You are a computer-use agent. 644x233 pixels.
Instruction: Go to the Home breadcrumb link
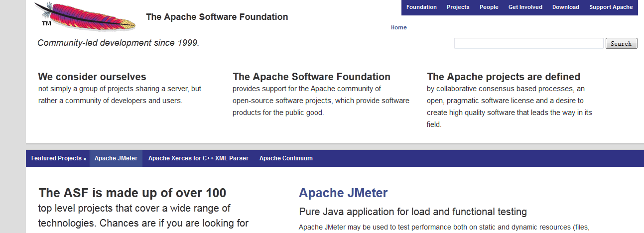[x=399, y=27]
